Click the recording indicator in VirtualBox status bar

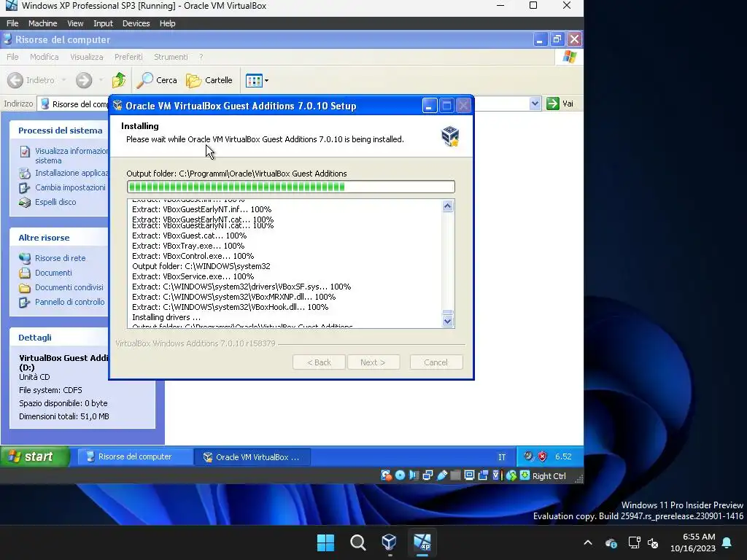click(483, 475)
